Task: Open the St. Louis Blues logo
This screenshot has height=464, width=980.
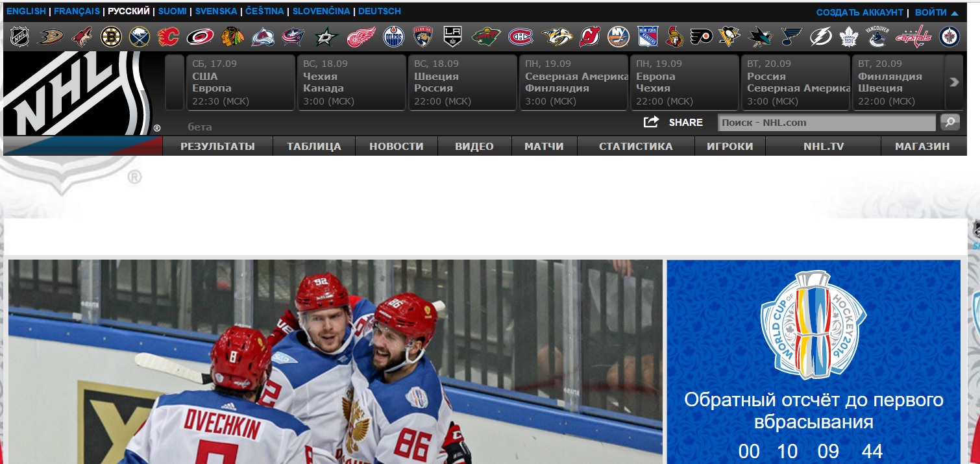Action: coord(791,37)
